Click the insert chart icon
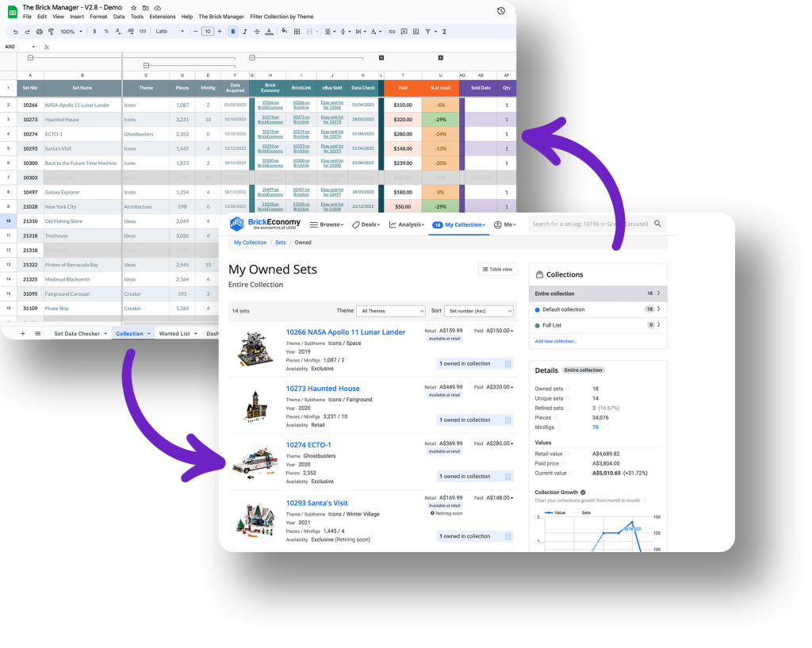The image size is (812, 648). (x=416, y=32)
